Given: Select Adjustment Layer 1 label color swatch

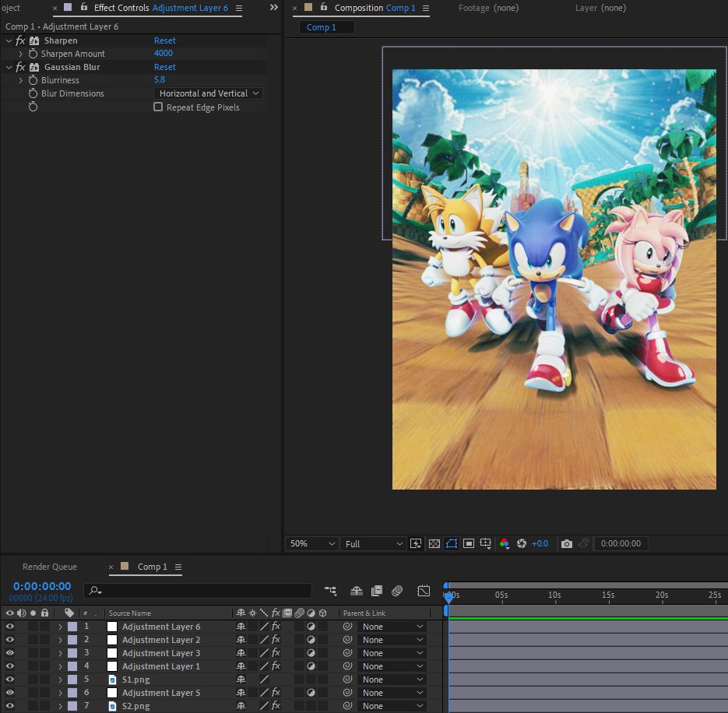Looking at the screenshot, I should coord(72,666).
